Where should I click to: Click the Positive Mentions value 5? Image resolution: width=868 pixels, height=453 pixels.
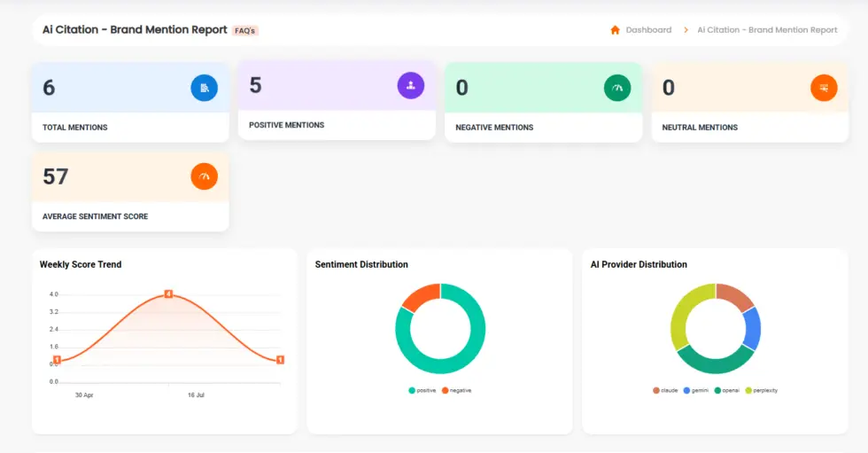click(x=255, y=85)
